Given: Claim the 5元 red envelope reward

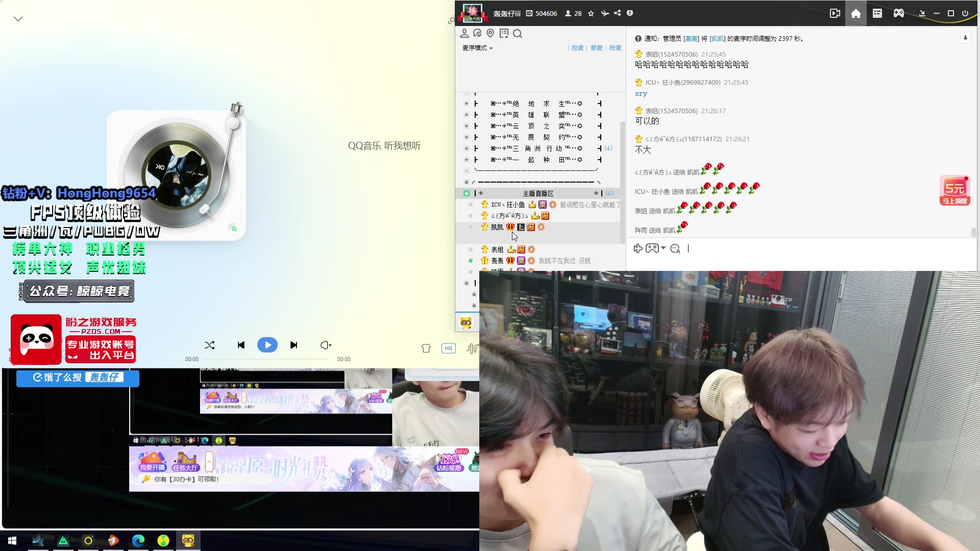Looking at the screenshot, I should [x=954, y=190].
